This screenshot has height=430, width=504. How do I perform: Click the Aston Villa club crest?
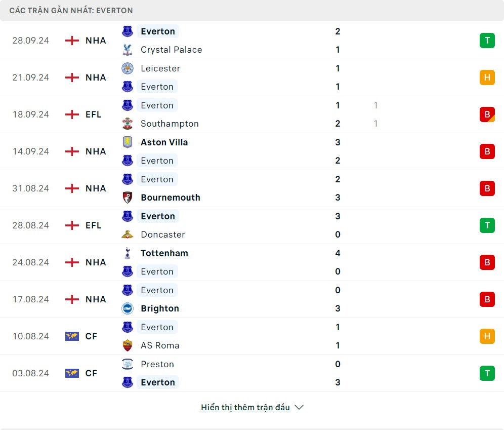(128, 142)
